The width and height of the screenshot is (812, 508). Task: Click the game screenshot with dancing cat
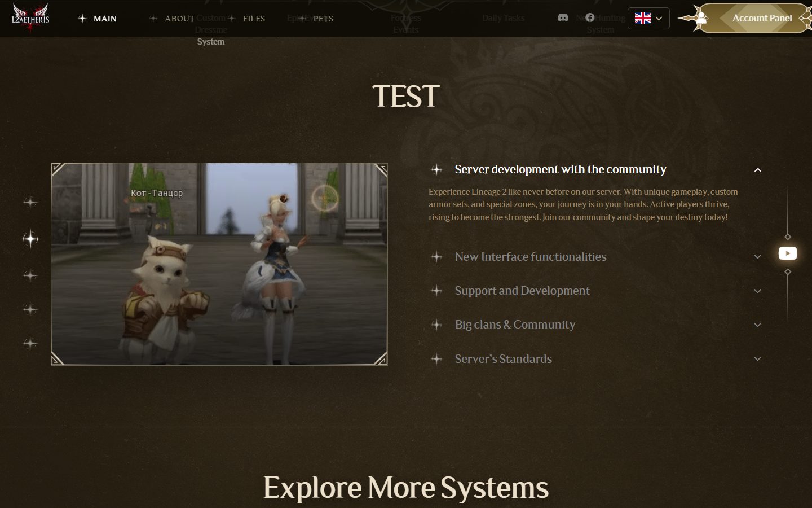pyautogui.click(x=219, y=264)
